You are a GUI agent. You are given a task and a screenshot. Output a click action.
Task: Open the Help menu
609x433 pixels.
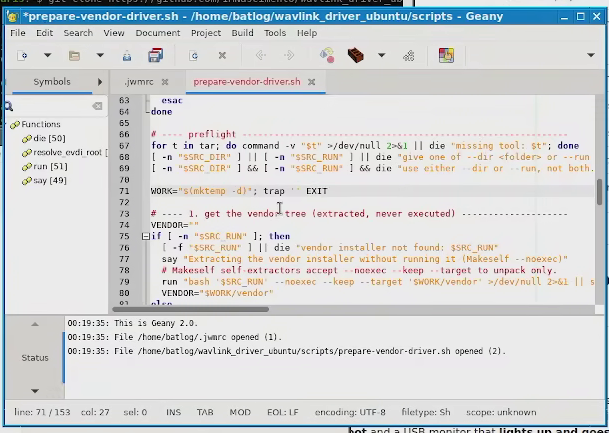307,33
